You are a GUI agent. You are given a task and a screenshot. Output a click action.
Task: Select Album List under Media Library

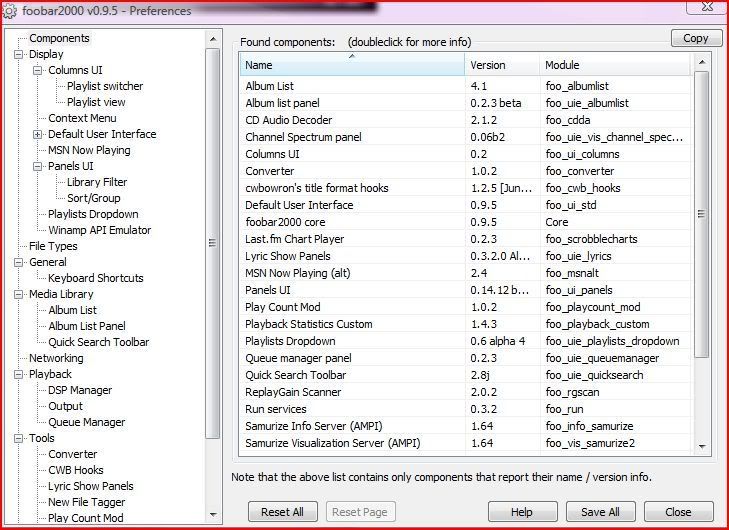click(x=72, y=310)
